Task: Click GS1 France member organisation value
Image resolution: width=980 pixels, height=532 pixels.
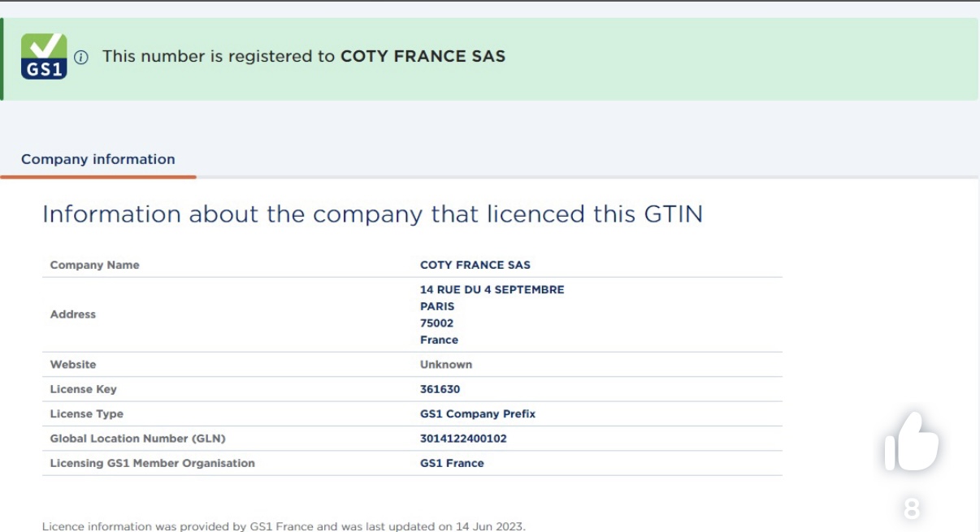Action: click(x=452, y=463)
